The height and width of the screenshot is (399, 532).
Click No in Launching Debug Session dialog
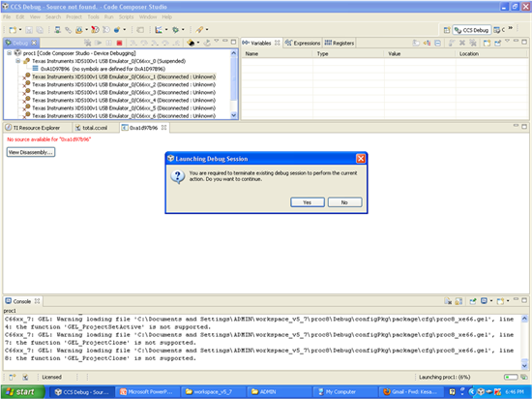(x=344, y=202)
